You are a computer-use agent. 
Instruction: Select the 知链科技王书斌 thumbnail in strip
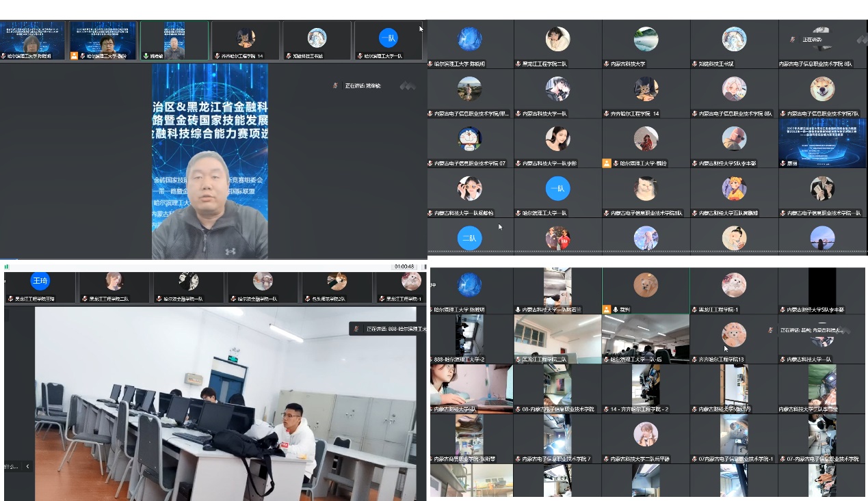click(316, 40)
